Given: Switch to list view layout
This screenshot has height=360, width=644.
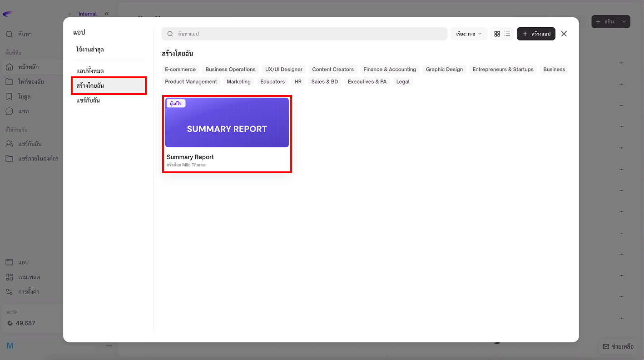Looking at the screenshot, I should coord(507,34).
